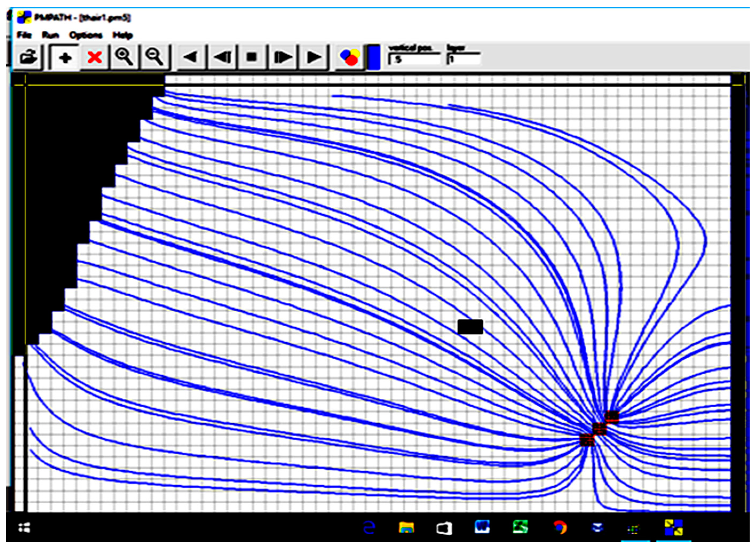Open the Help menu
Image resolution: width=756 pixels, height=550 pixels.
(122, 35)
